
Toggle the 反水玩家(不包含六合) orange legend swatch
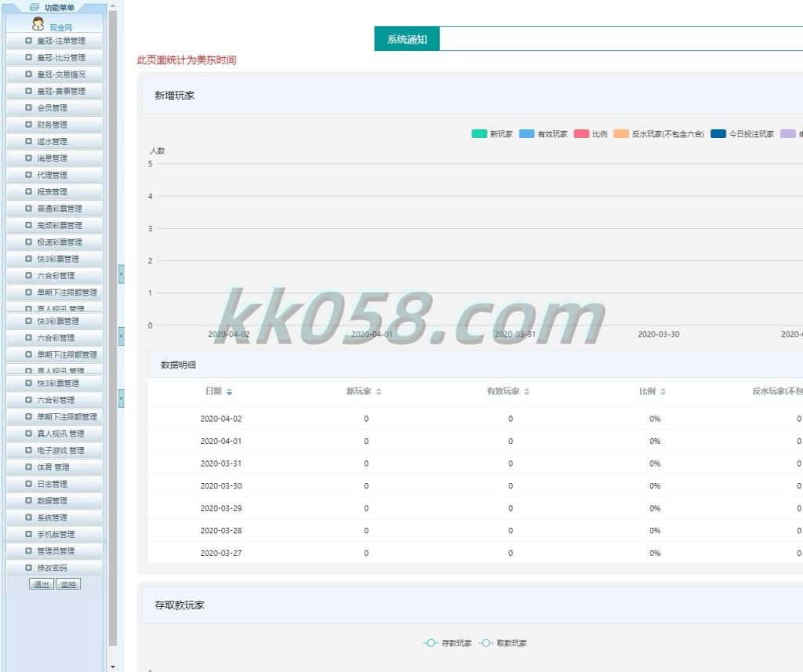pyautogui.click(x=621, y=133)
